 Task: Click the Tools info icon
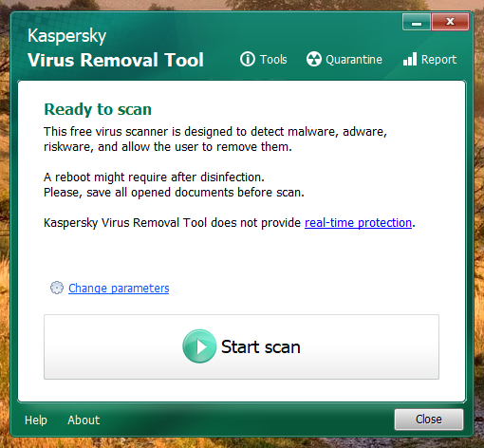248,59
